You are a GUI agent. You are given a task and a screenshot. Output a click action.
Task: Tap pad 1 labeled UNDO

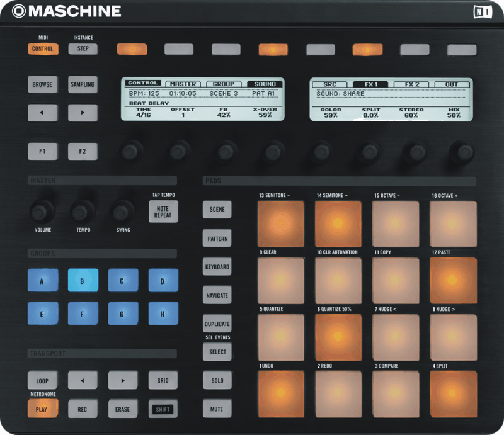[280, 394]
